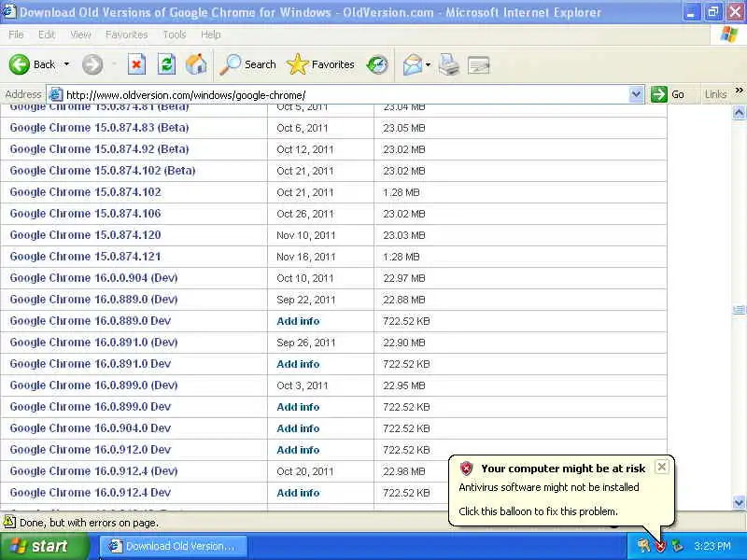Click the grayed Forward arrow button

point(92,64)
